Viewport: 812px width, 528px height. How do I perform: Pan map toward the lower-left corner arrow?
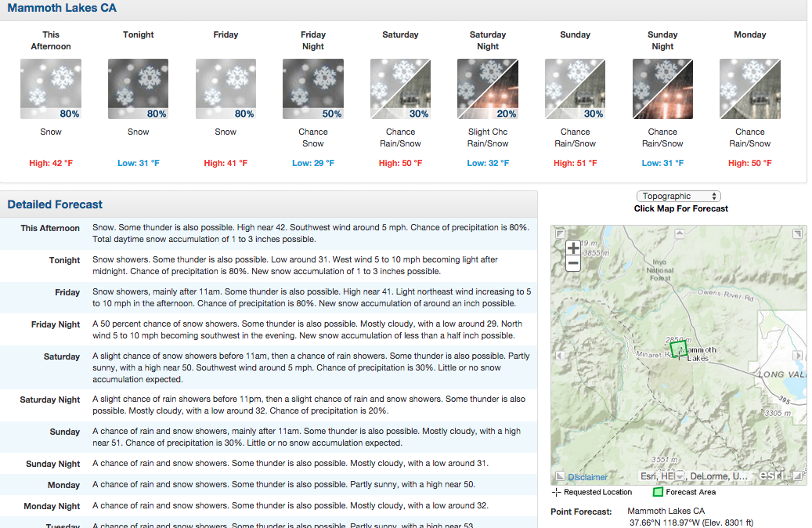(560, 476)
